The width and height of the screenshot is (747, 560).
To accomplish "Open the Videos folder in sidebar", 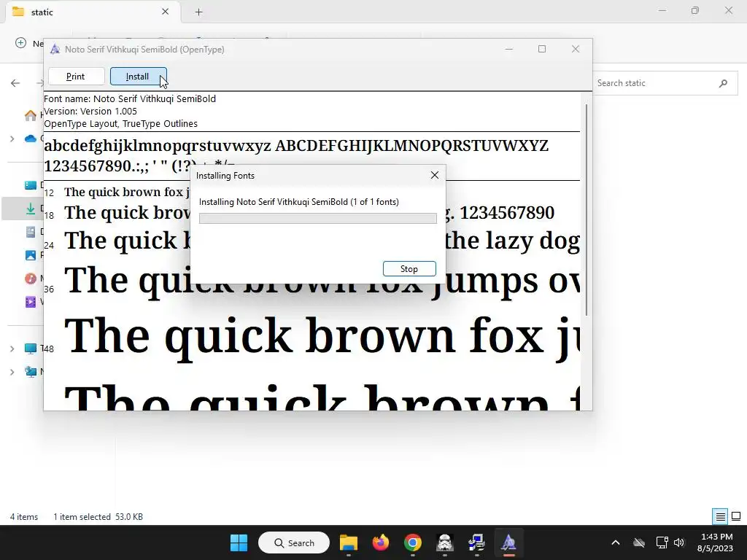I will 31,302.
